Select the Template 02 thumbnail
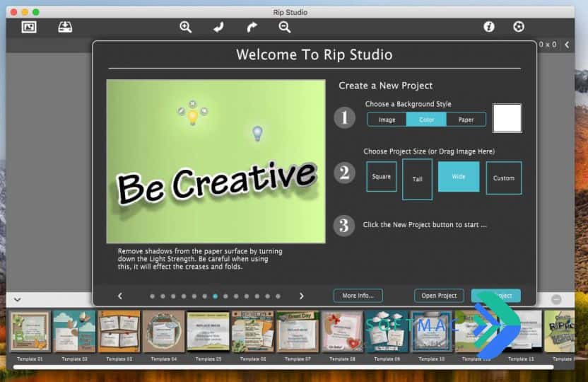Viewport: 588px width, 382px height. pos(74,331)
